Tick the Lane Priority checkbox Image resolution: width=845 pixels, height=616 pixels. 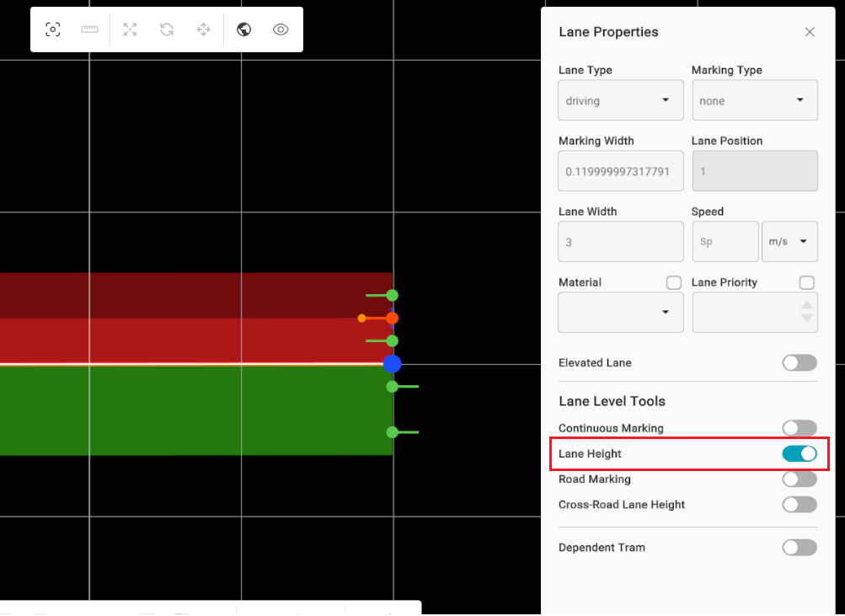[x=806, y=282]
